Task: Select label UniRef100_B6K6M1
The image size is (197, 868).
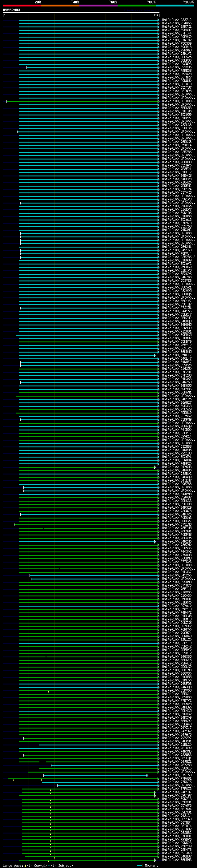Action: point(177,392)
